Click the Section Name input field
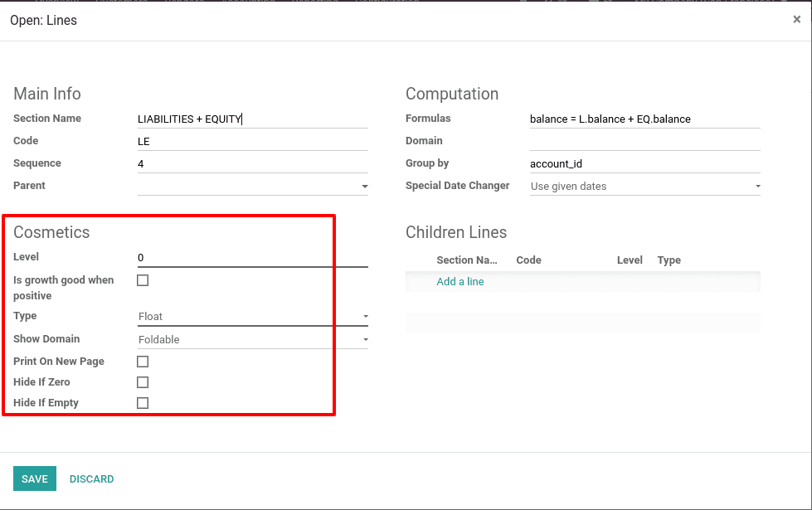This screenshot has width=812, height=510. pyautogui.click(x=253, y=119)
